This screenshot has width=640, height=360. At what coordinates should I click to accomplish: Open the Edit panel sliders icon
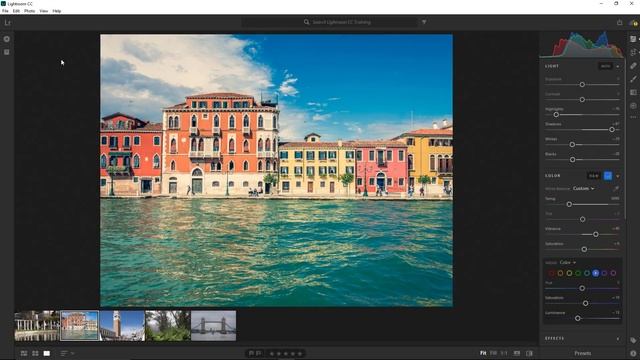633,39
